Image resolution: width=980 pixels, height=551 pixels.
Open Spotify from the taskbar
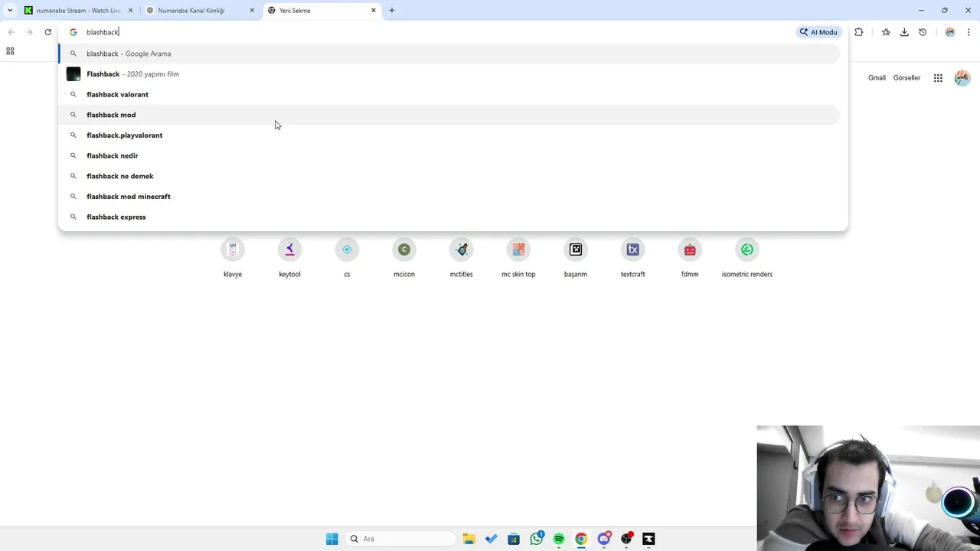point(559,539)
